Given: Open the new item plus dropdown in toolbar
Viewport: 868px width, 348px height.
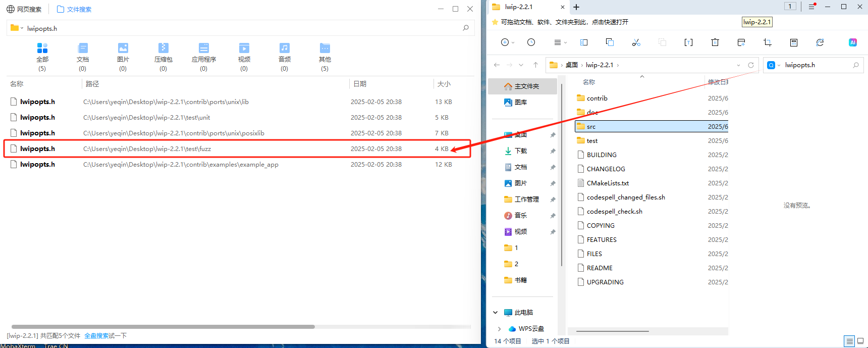Looking at the screenshot, I should 508,42.
